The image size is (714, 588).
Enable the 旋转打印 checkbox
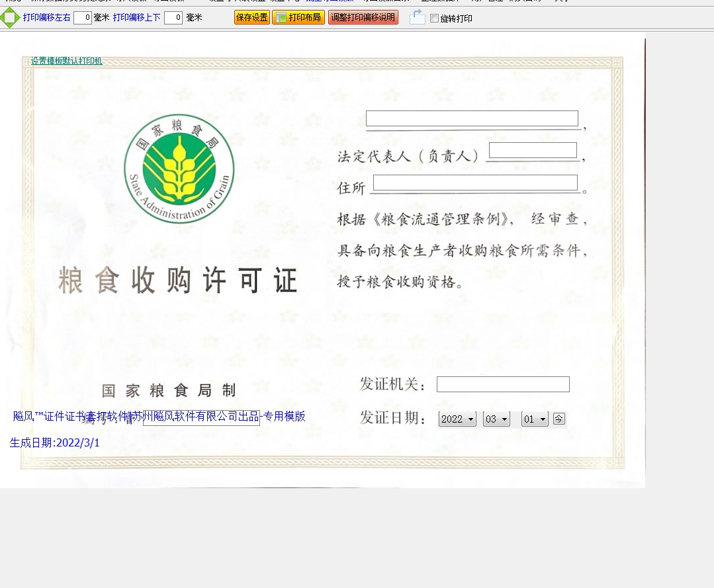click(434, 19)
